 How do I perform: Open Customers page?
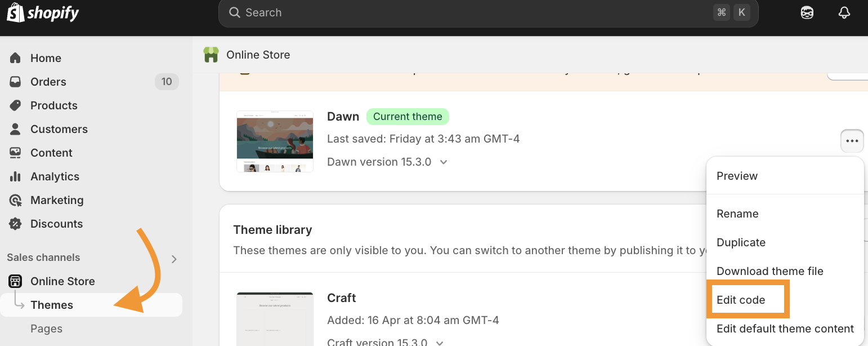point(59,129)
